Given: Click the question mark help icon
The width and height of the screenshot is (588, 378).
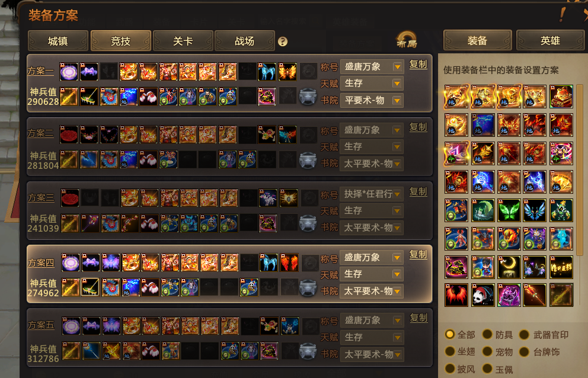Looking at the screenshot, I should [283, 41].
